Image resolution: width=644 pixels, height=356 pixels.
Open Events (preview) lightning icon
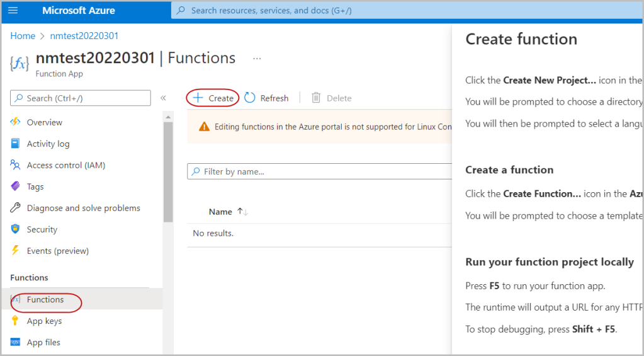16,251
